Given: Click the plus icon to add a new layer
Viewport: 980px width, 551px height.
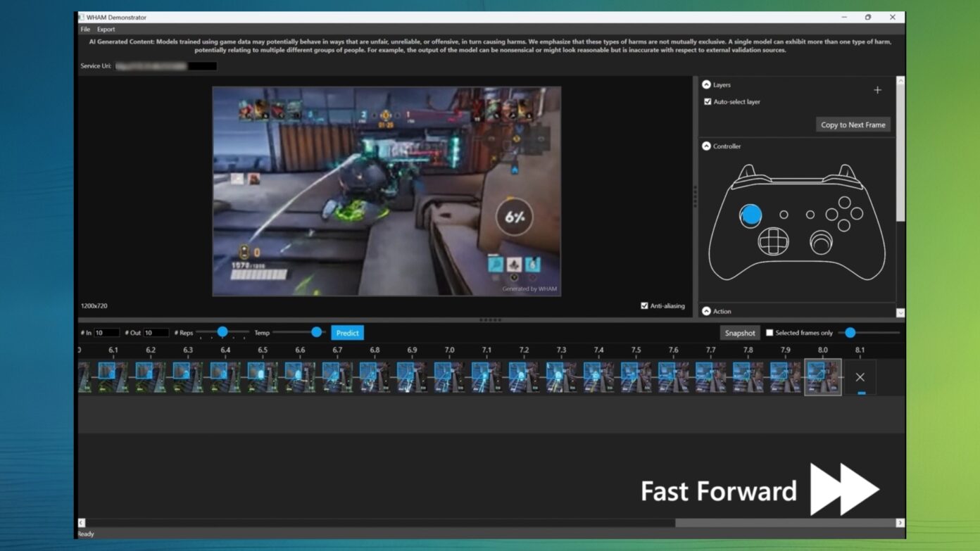Looking at the screenshot, I should point(877,90).
